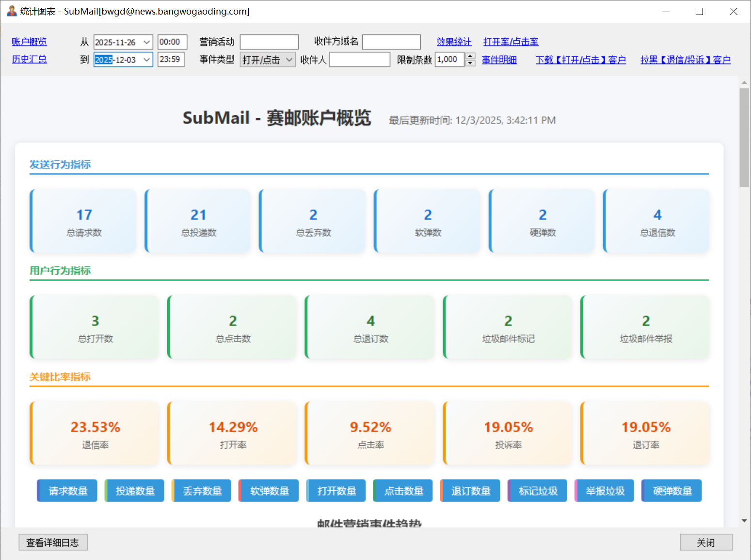Open the 效果统计 link
This screenshot has width=751, height=560.
[x=454, y=42]
